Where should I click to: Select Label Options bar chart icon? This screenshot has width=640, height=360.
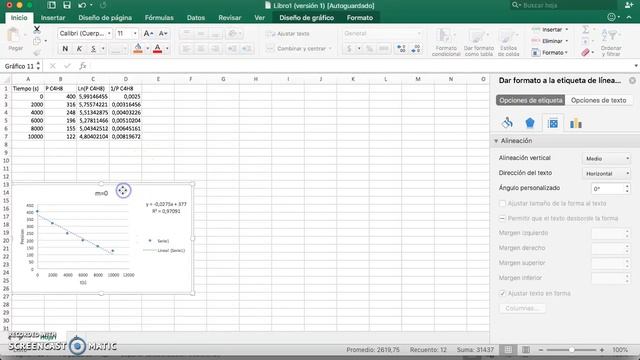click(576, 123)
